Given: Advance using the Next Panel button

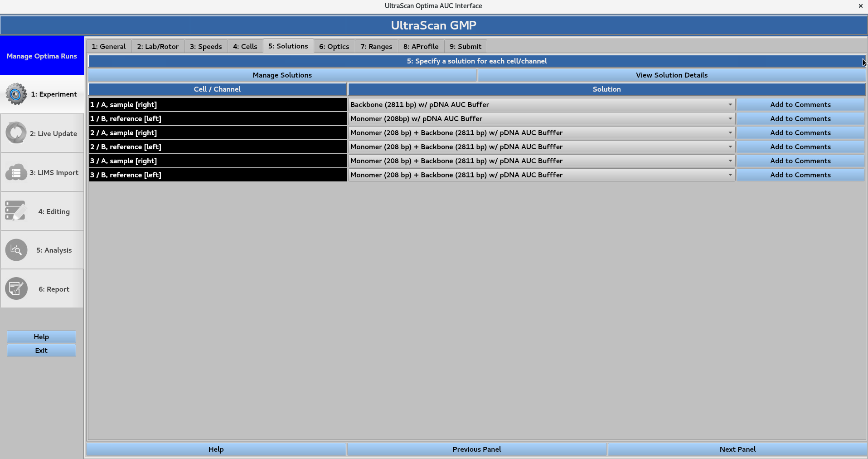Looking at the screenshot, I should 737,449.
